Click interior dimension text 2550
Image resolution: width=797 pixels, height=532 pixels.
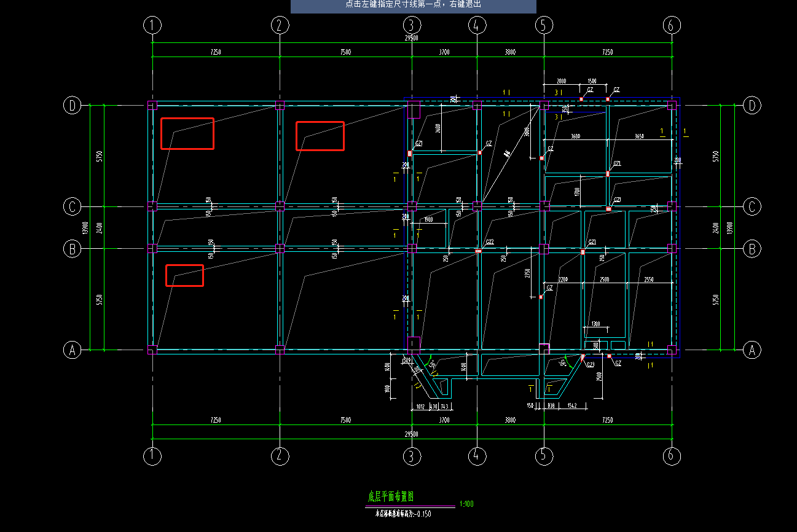[650, 280]
